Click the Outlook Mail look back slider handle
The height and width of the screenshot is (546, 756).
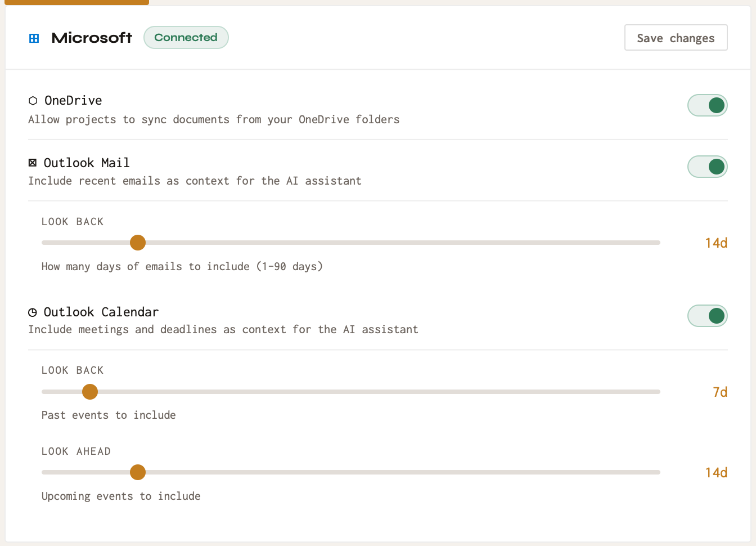click(138, 243)
